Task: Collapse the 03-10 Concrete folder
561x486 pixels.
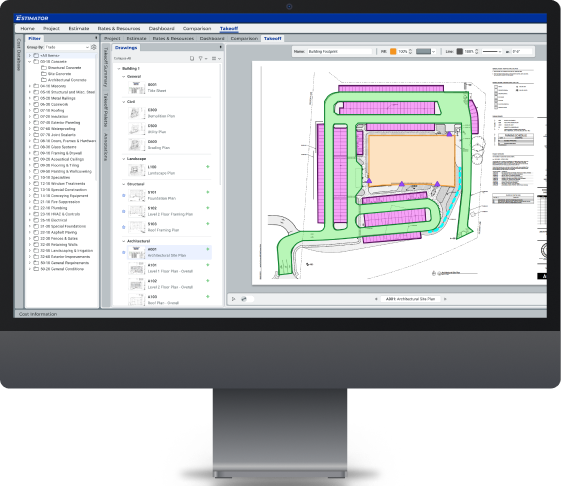Action: click(x=30, y=62)
